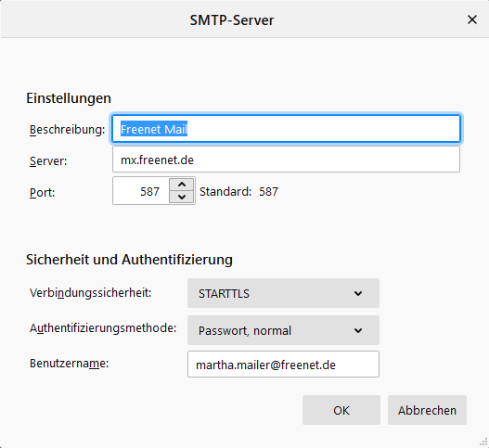Click the Verbindungssicherheit label

[x=90, y=293]
